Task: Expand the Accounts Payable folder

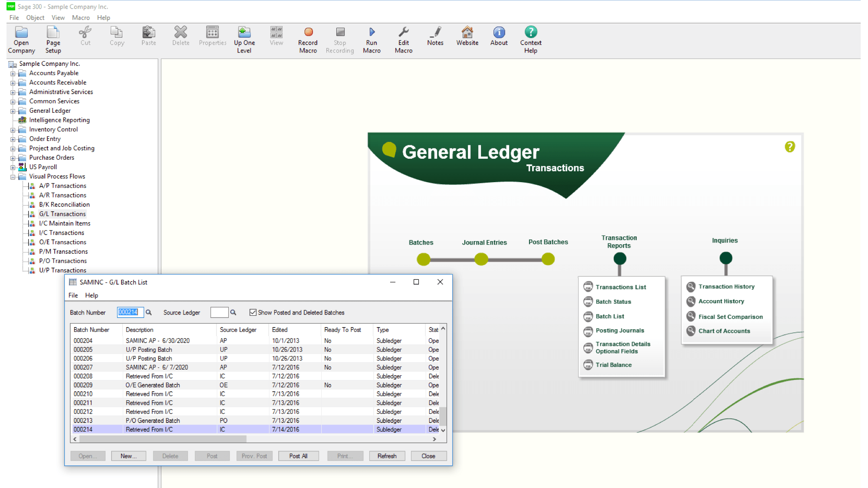Action: (13, 73)
